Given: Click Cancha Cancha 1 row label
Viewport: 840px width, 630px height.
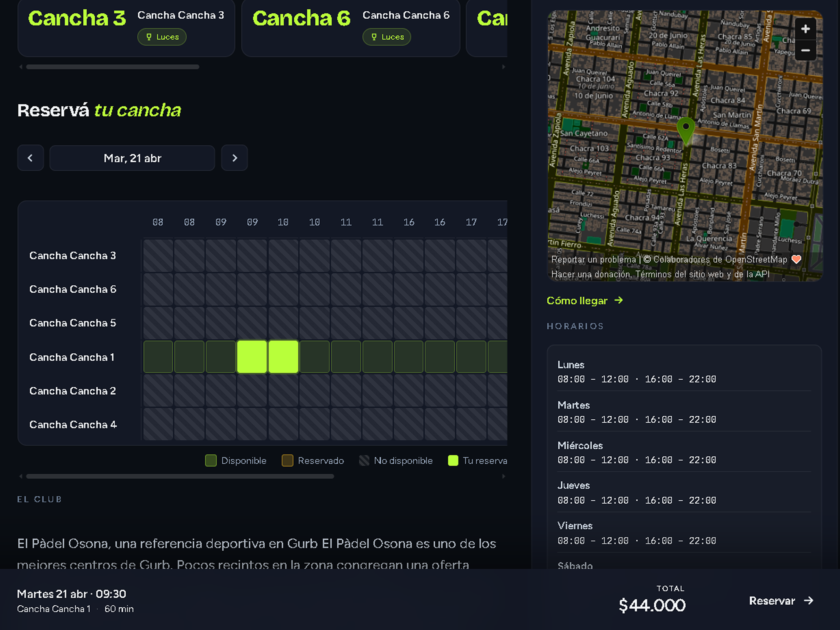Looking at the screenshot, I should pyautogui.click(x=72, y=357).
